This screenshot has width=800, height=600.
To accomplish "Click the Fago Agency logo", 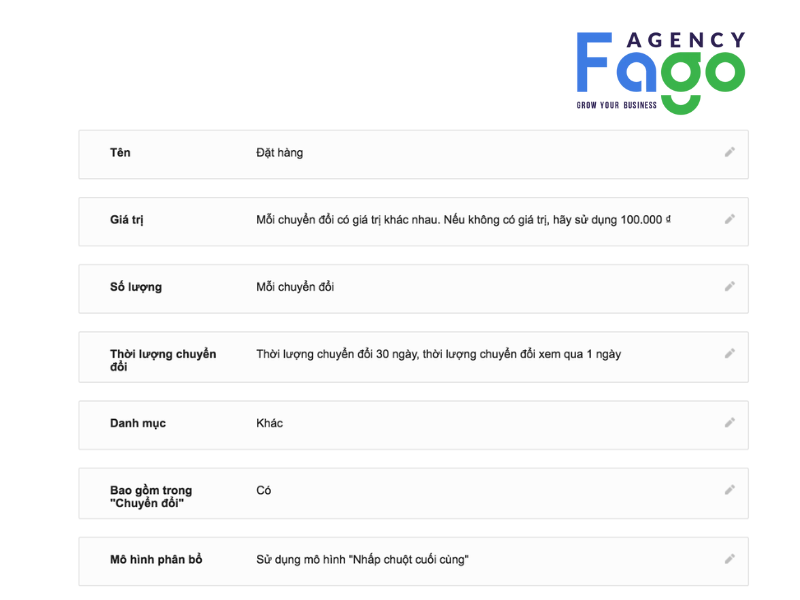I will coord(660,72).
